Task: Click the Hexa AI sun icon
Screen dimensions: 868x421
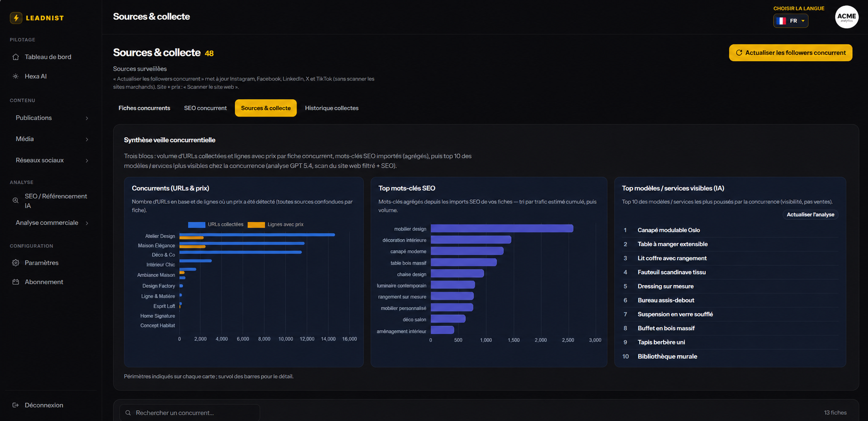Action: click(15, 76)
